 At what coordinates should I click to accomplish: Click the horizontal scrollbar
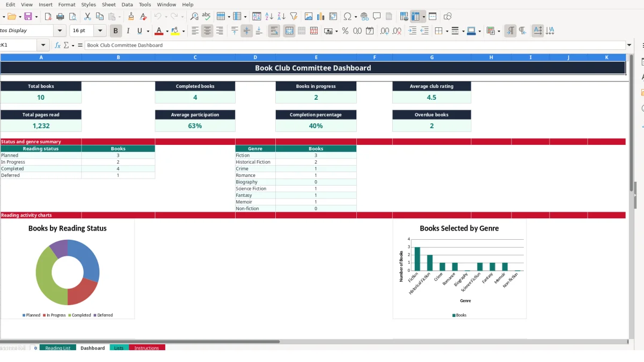point(140,341)
